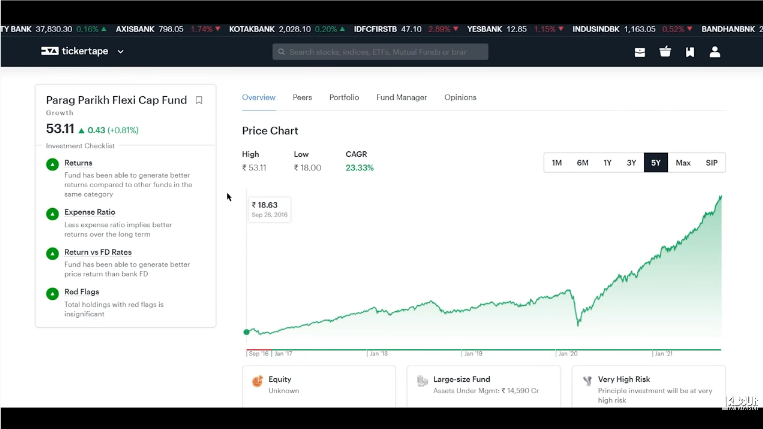
Task: Select the 1M chart range
Action: pyautogui.click(x=557, y=162)
